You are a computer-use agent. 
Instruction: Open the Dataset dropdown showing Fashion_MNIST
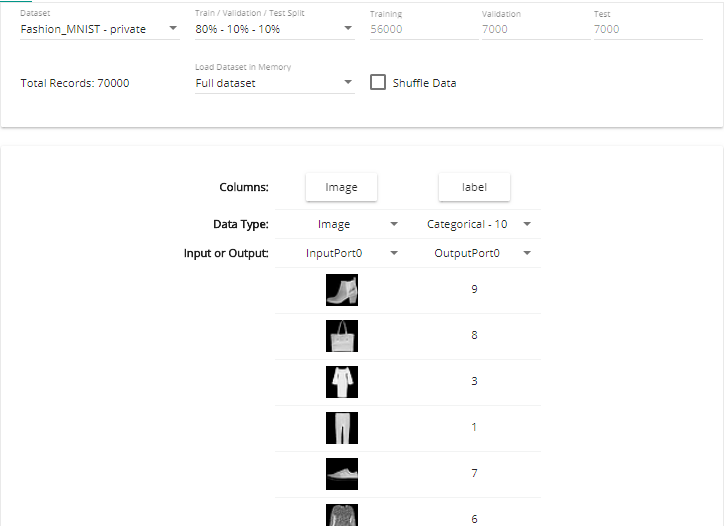[100, 29]
